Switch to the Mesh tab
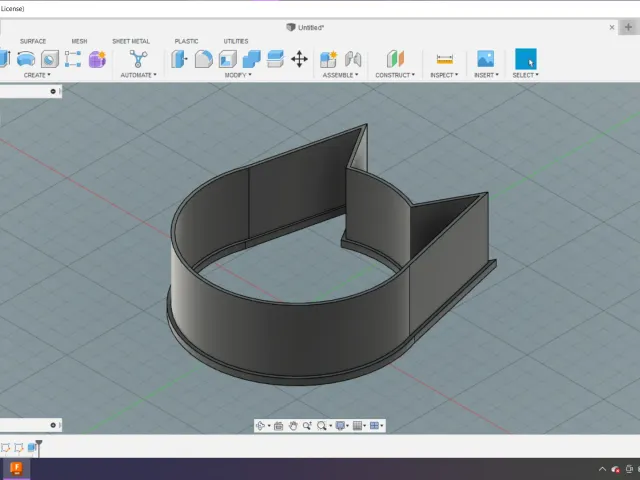Viewport: 640px width, 480px height. (x=79, y=41)
